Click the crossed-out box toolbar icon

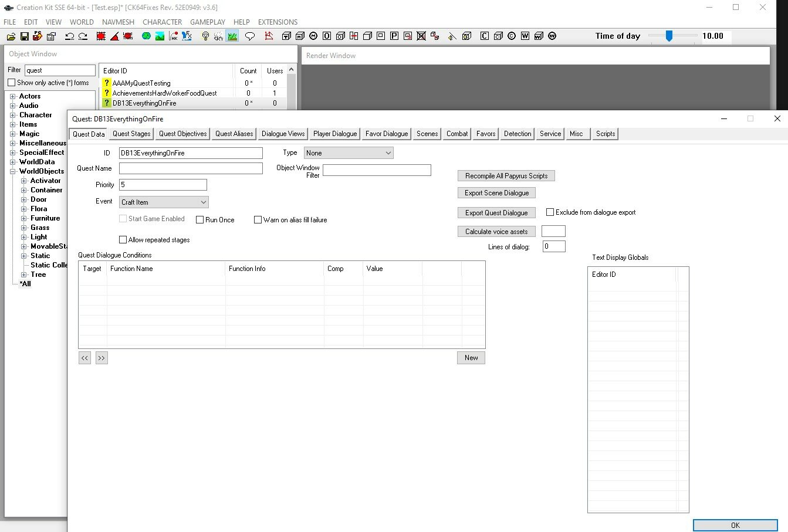[421, 36]
